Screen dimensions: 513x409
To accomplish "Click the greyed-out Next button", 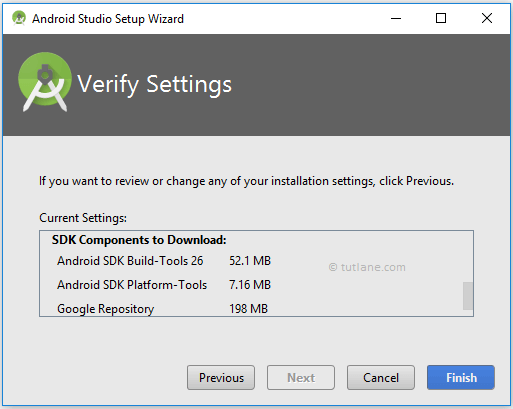I will pyautogui.click(x=301, y=377).
